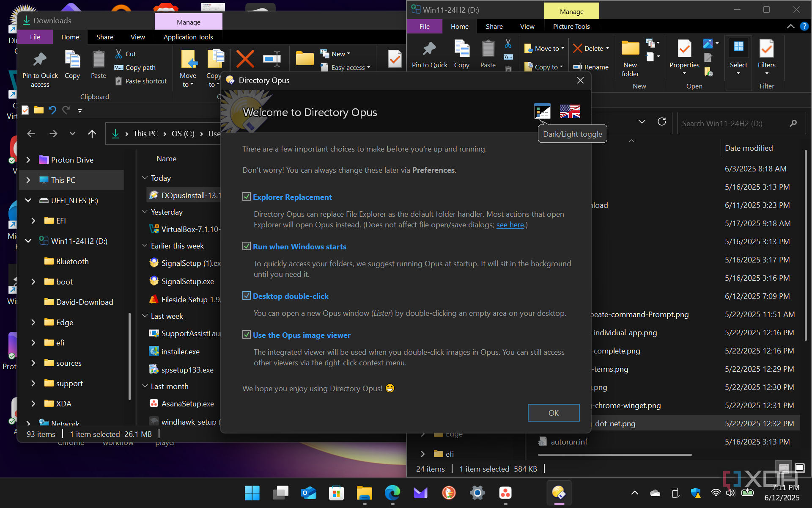The width and height of the screenshot is (812, 508).
Task: Click OK in the Directory Opus dialog
Action: pyautogui.click(x=554, y=413)
